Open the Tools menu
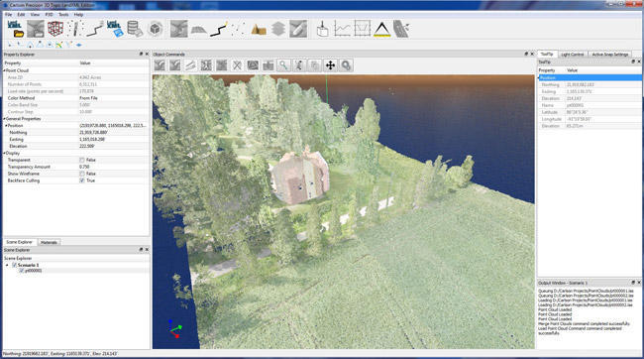Screen dimensions: 644x359 63,15
